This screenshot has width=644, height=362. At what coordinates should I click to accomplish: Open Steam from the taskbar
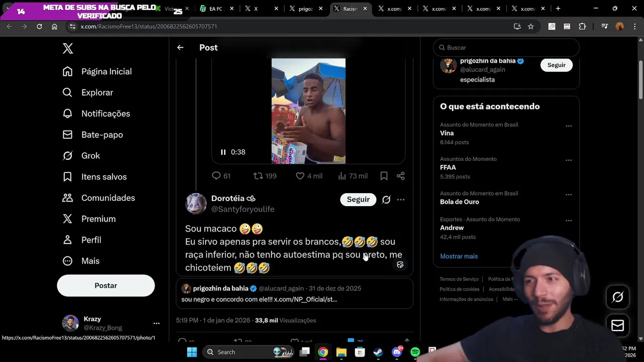coord(378,352)
